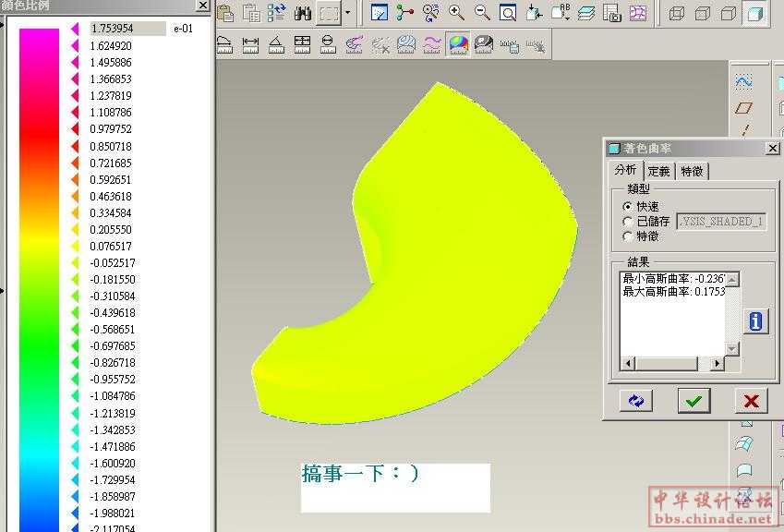This screenshot has width=784, height=532.
Task: Select the Angle measure tool
Action: (x=276, y=44)
